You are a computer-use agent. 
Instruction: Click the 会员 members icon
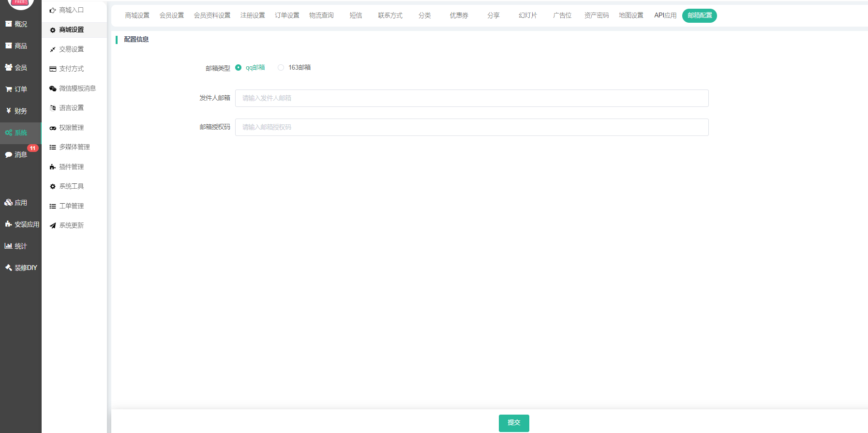(x=8, y=67)
